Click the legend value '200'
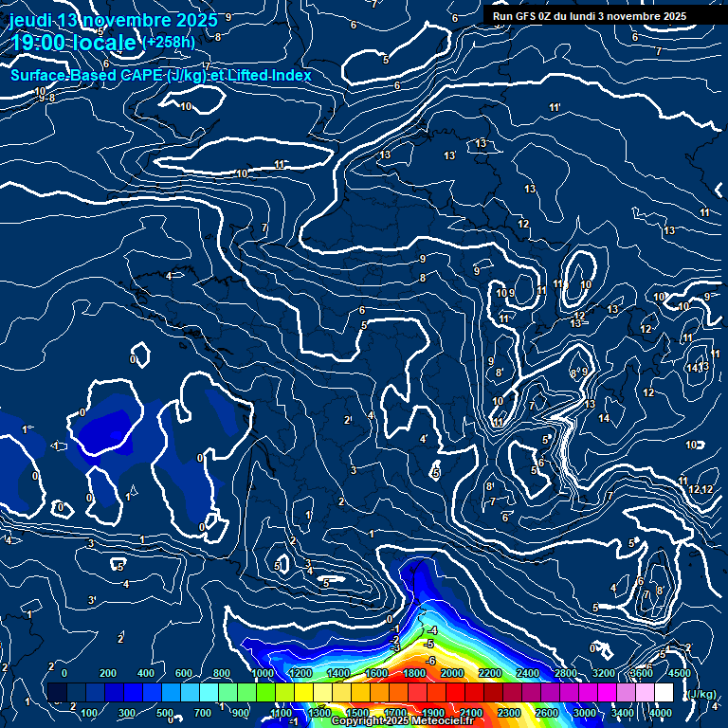Image resolution: width=728 pixels, height=728 pixels. (x=108, y=673)
